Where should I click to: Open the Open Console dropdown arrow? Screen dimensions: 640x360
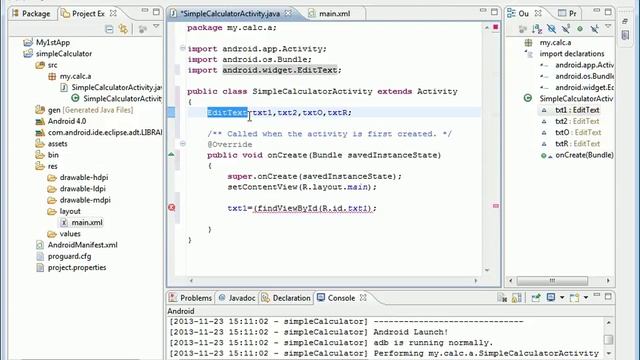pyautogui.click(x=585, y=298)
